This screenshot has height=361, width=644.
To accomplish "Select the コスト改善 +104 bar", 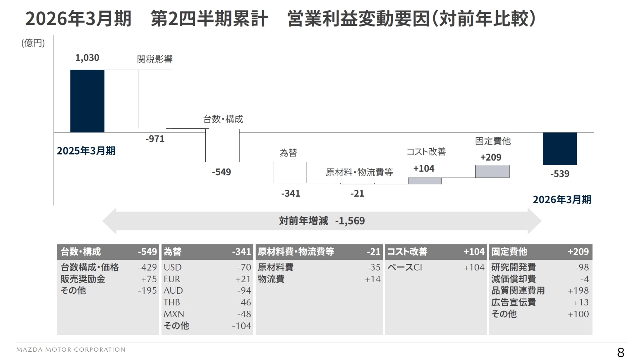I will coord(424,181).
